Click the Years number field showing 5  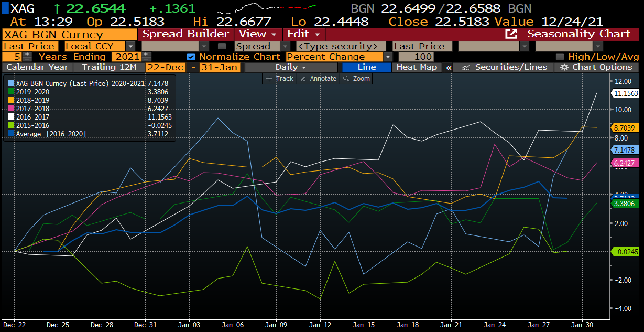tap(13, 57)
